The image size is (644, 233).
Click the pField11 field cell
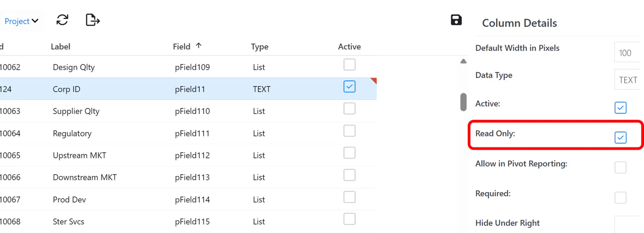pyautogui.click(x=190, y=89)
